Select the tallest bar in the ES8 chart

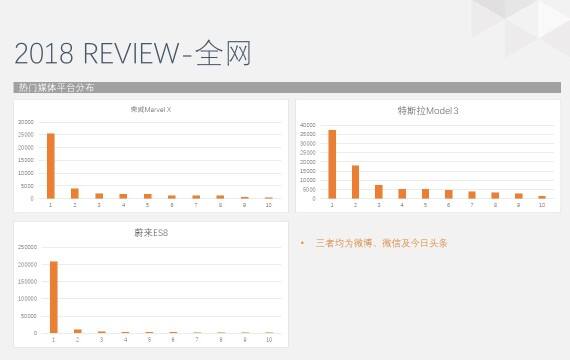[x=54, y=297]
